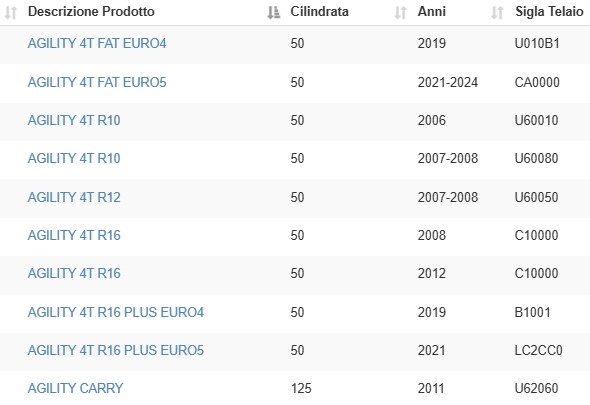Screen dimensions: 590x405
Task: Open AGILITY 4T R10 from 2006
Action: coord(74,120)
